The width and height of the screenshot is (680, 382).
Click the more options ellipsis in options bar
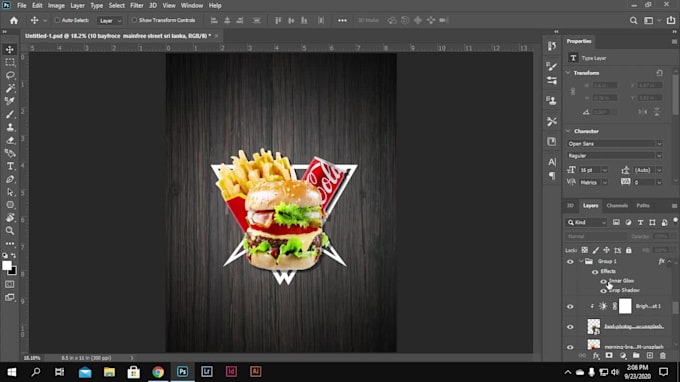point(342,20)
